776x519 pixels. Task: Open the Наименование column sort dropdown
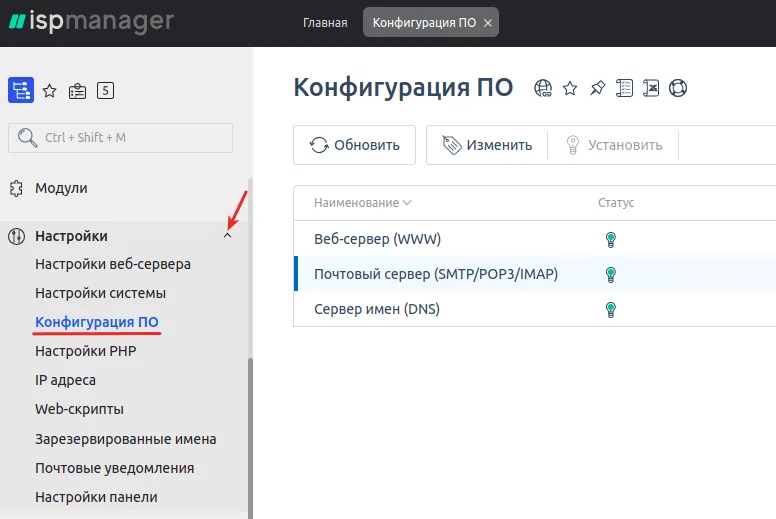407,203
